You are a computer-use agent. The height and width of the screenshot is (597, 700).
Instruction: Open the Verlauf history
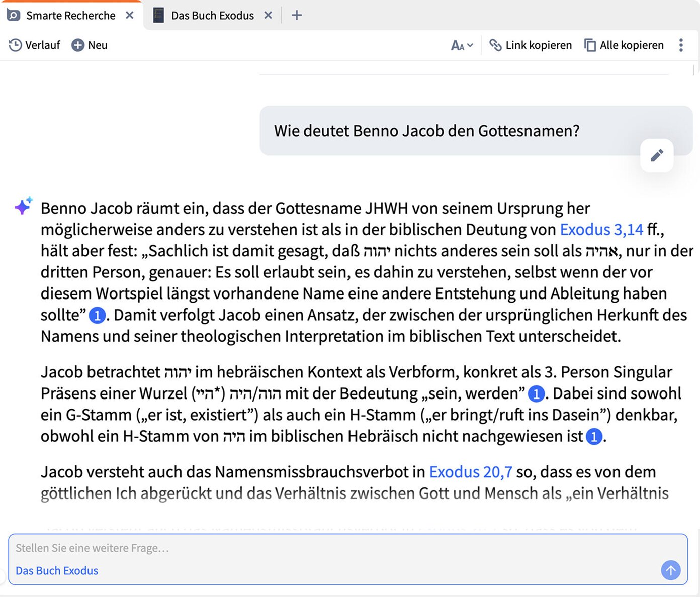pyautogui.click(x=34, y=45)
